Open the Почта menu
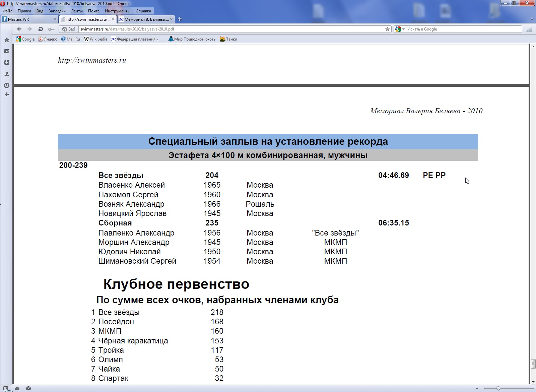This screenshot has height=392, width=536. point(94,11)
